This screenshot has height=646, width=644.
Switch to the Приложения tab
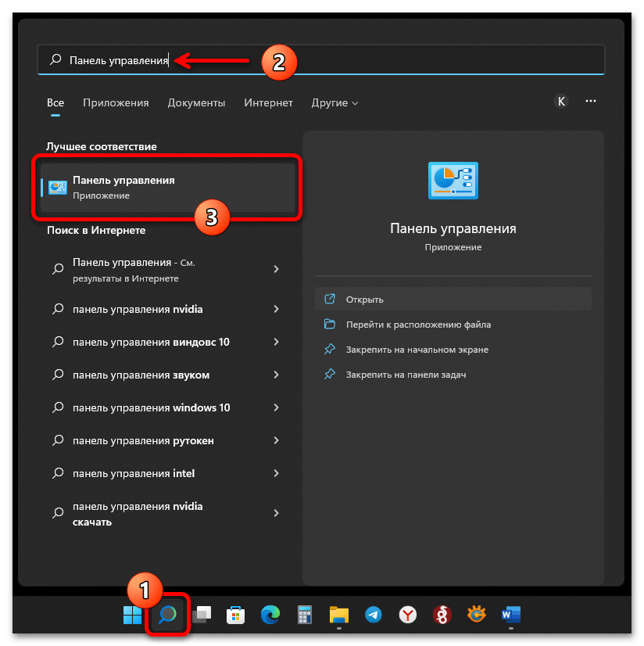pyautogui.click(x=116, y=103)
